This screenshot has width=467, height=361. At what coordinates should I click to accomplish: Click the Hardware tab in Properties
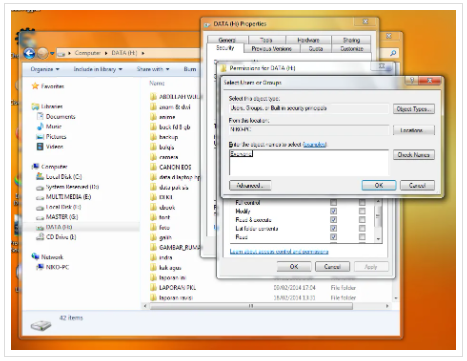coord(308,40)
